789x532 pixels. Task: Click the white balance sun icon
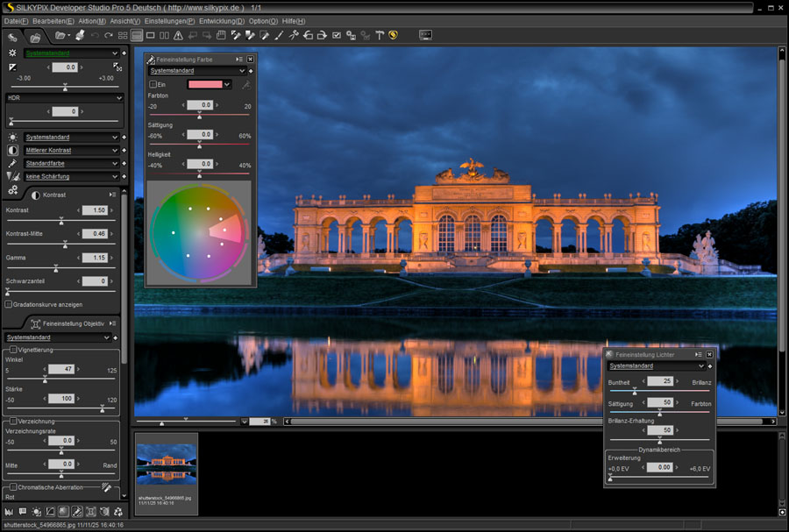click(12, 138)
